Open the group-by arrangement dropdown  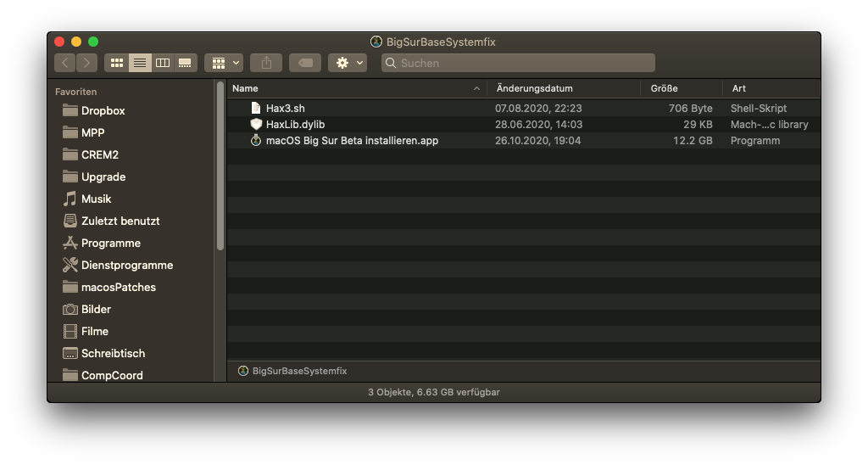[224, 63]
